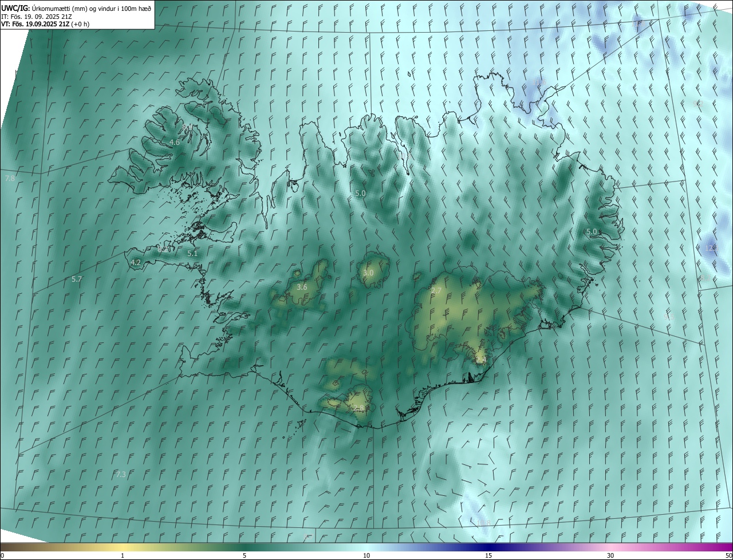
Task: Click the 10 tick on the colour scale
Action: (366, 555)
